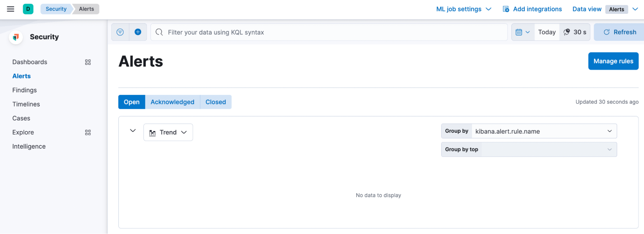Open the hamburger navigation menu
This screenshot has width=644, height=234.
click(11, 9)
